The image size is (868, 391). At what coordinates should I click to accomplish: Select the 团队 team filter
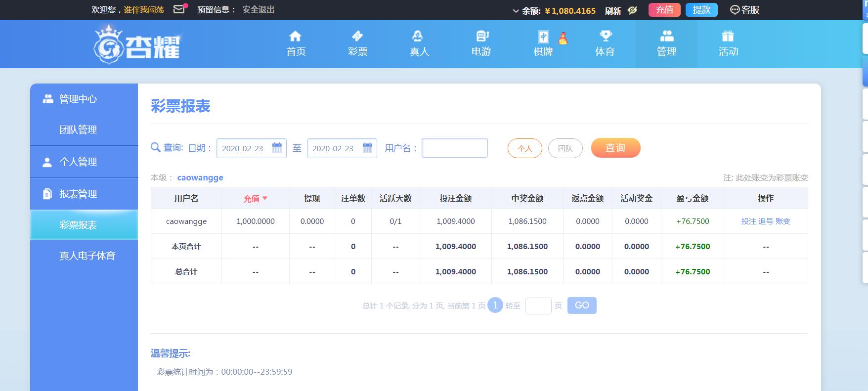coord(565,148)
